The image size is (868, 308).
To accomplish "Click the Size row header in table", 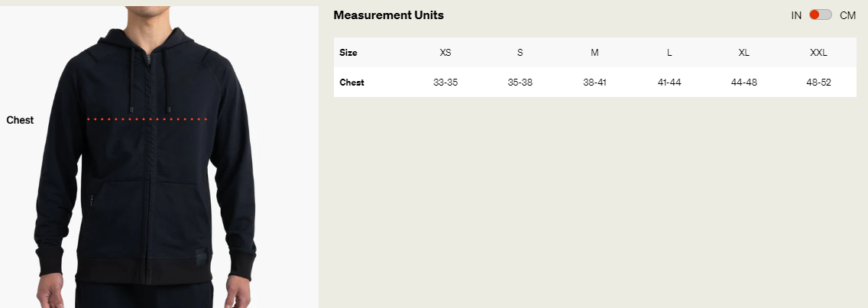I will 348,53.
